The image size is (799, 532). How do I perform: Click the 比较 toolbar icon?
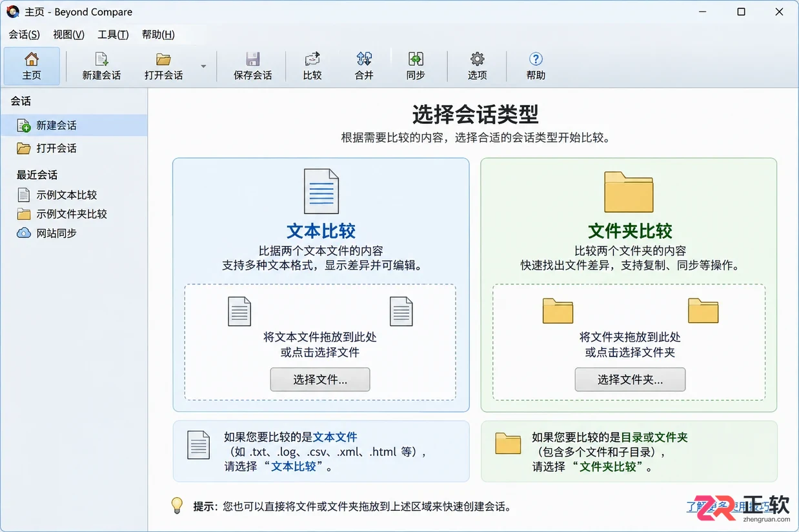312,59
